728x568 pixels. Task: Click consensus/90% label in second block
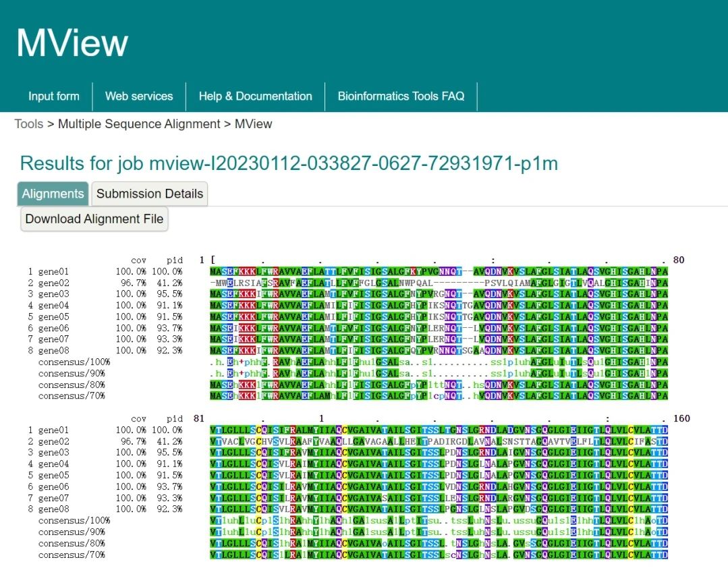point(72,532)
